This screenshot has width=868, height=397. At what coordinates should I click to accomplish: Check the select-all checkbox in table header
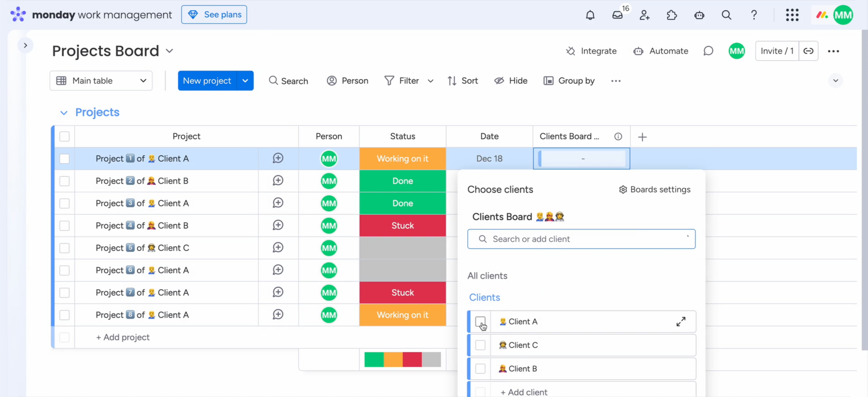pyautogui.click(x=64, y=136)
